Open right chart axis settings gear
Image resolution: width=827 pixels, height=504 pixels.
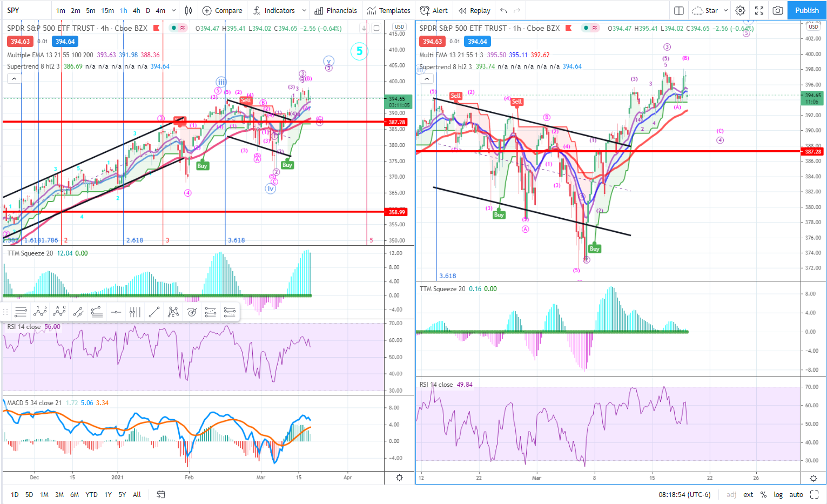[813, 478]
